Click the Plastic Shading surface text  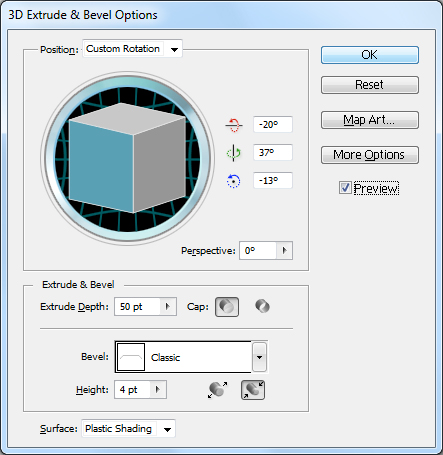(x=118, y=429)
